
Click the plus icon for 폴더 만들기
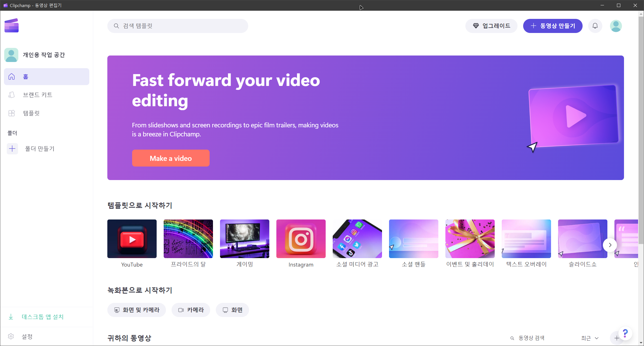[12, 148]
